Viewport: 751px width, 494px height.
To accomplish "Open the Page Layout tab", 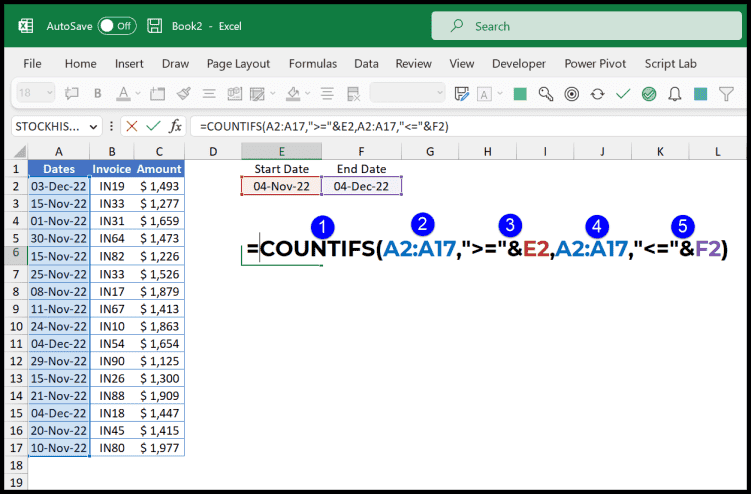I will point(238,63).
